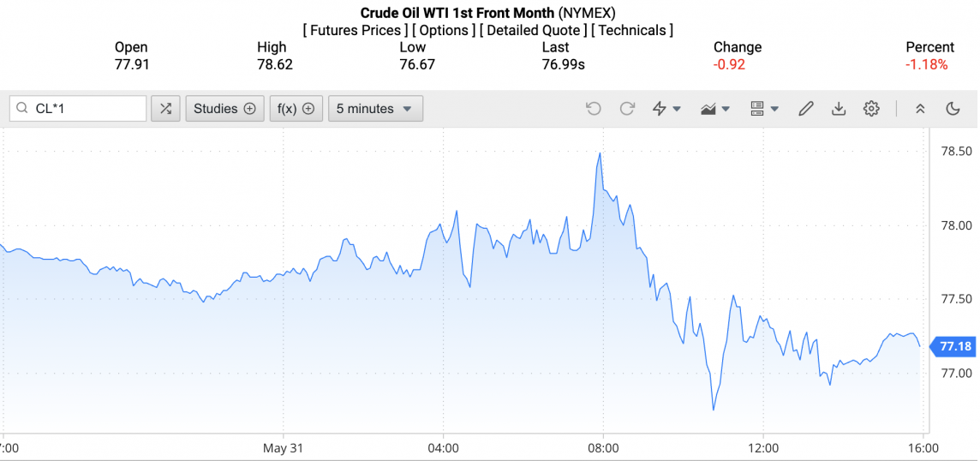Viewport: 980px width, 461px height.
Task: Undo the last chart action
Action: point(594,109)
